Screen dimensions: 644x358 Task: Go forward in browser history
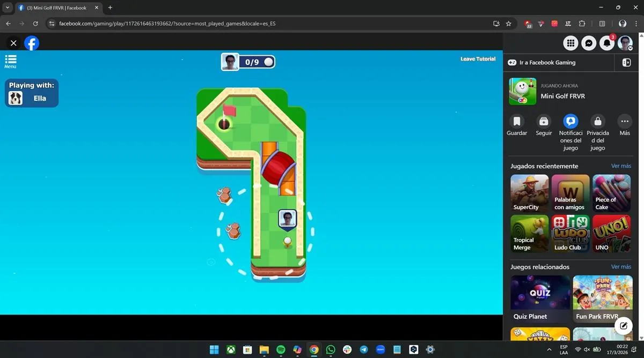point(21,24)
